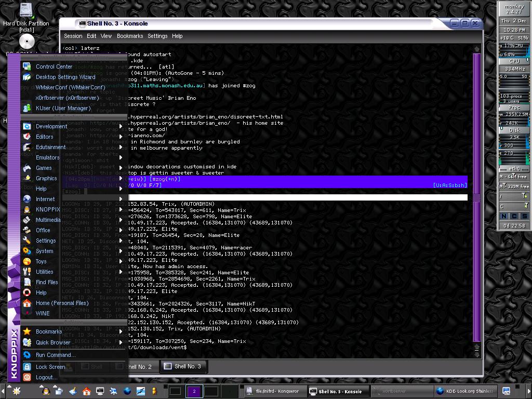Switch to the first desktop in pager
Image resolution: width=532 pixels, height=399 pixels.
[176, 391]
